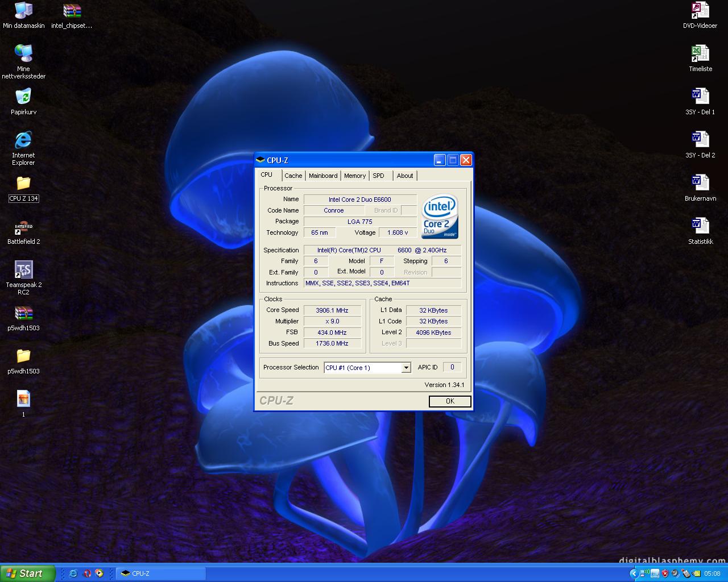Select the Brukernavn Word document
Image resolution: width=728 pixels, height=582 pixels.
[x=700, y=189]
